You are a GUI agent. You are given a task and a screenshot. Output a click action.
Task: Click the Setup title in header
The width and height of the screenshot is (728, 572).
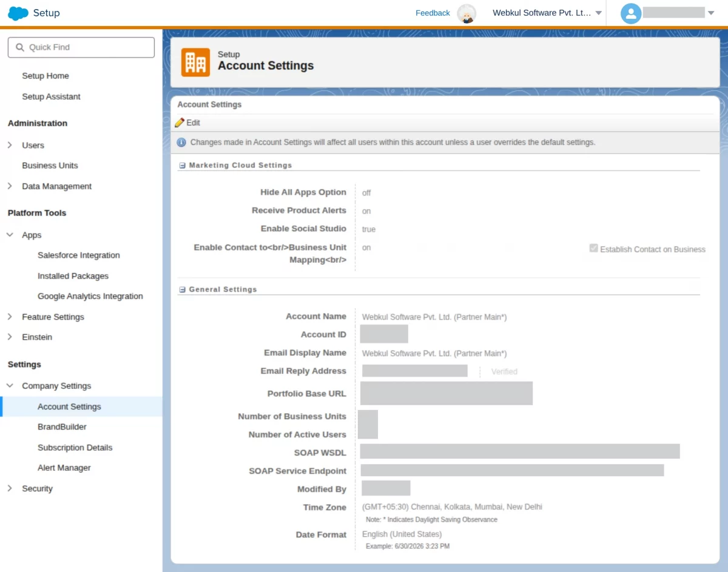click(x=46, y=13)
